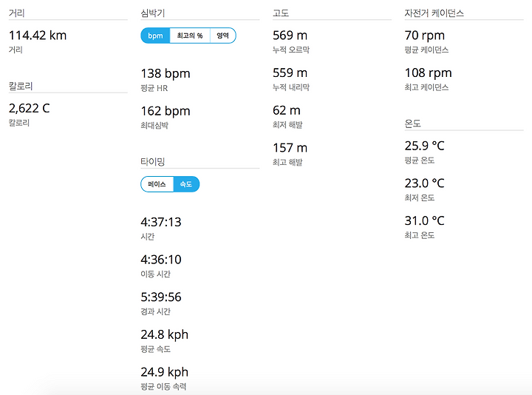The image size is (532, 395).
Task: Click the 25.9 °C average temperature
Action: pos(424,146)
